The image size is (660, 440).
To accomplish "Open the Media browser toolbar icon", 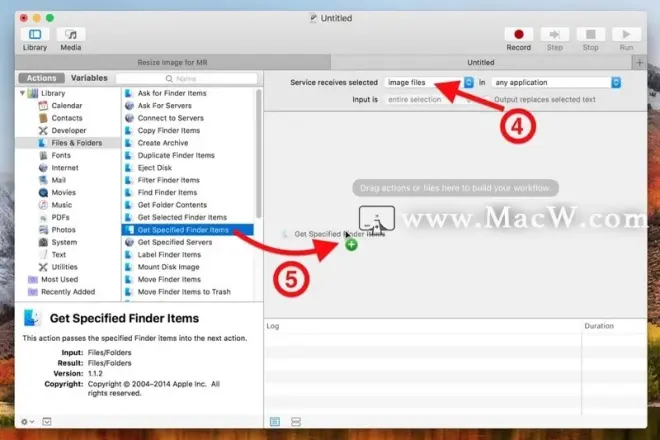I will [71, 35].
